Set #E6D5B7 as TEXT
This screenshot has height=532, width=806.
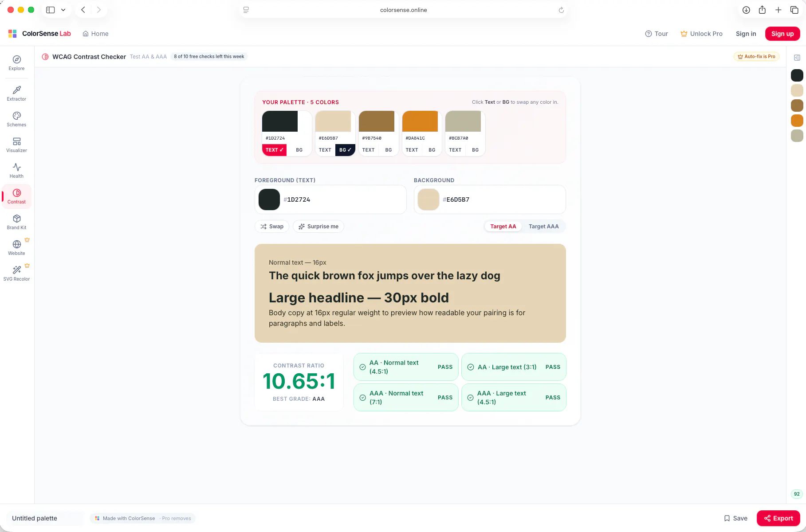pyautogui.click(x=325, y=150)
